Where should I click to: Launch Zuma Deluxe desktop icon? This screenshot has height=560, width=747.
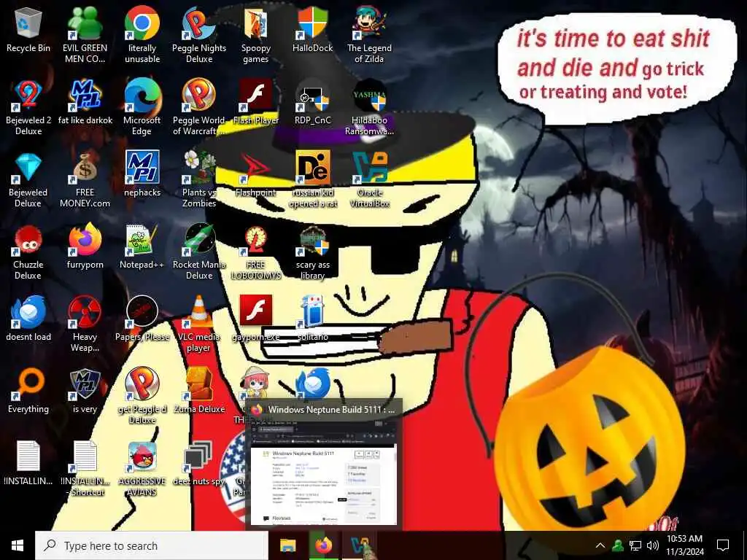pyautogui.click(x=198, y=385)
